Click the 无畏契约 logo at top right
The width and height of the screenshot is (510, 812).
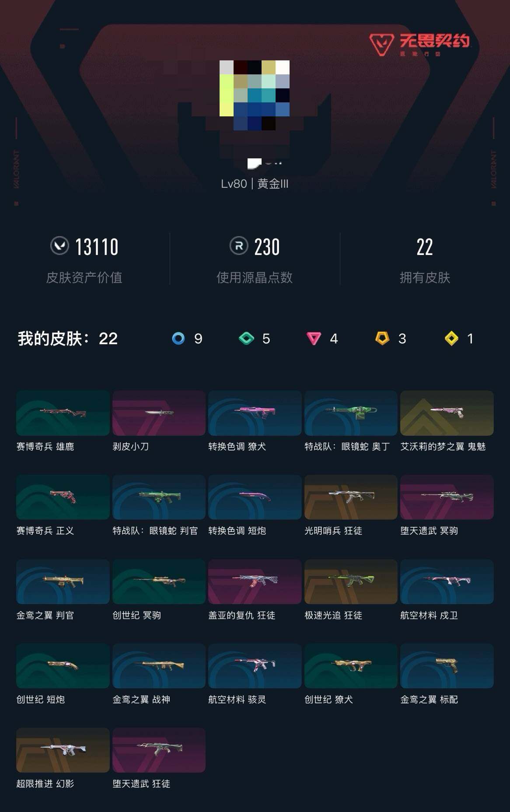click(419, 44)
